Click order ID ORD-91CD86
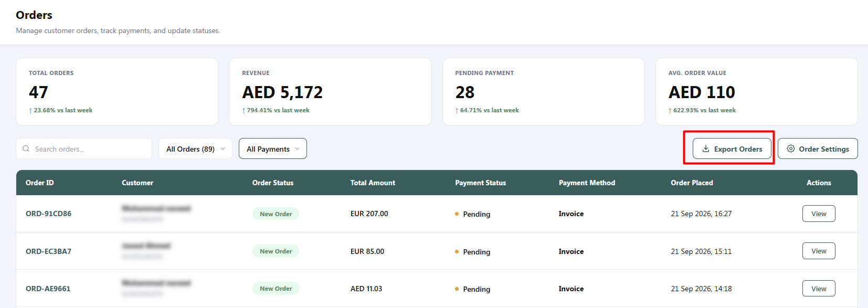This screenshot has height=308, width=868. click(x=49, y=214)
